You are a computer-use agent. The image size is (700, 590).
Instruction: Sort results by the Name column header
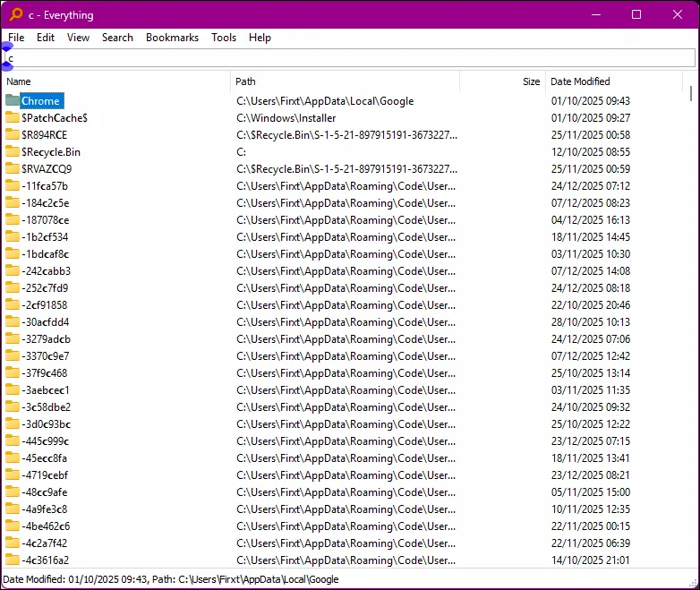(116, 81)
